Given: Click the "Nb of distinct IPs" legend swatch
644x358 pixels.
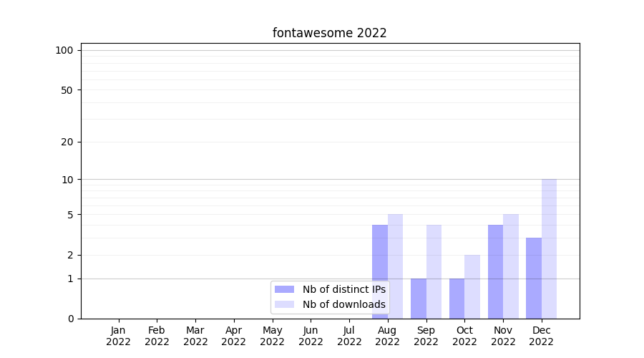Looking at the screenshot, I should click(284, 289).
